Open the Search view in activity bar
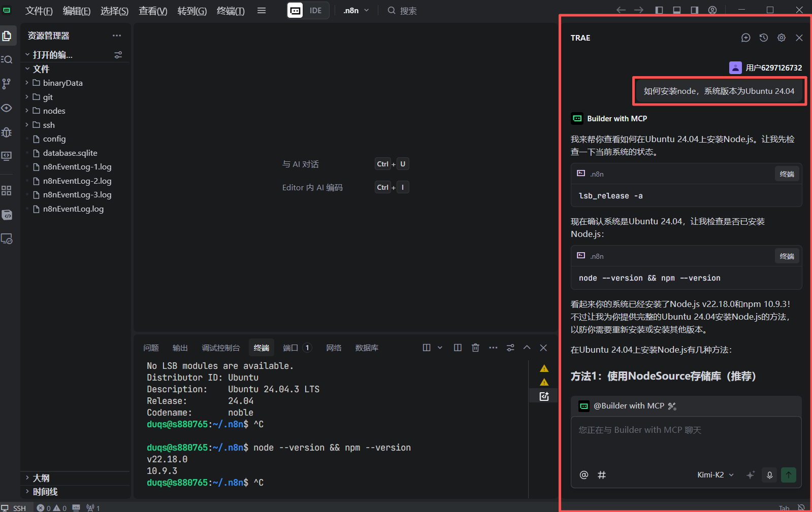Viewport: 812px width, 512px height. coord(7,59)
